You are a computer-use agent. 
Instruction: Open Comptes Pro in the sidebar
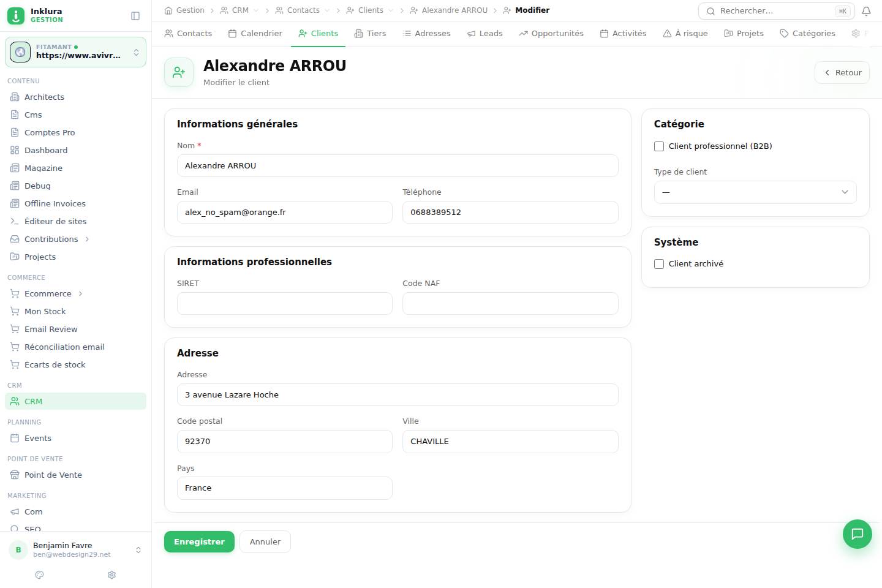(x=75, y=132)
